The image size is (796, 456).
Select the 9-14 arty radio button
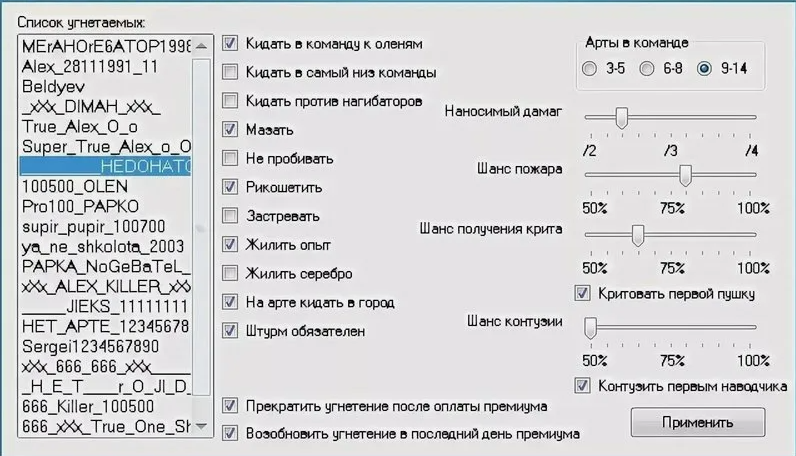click(x=705, y=68)
